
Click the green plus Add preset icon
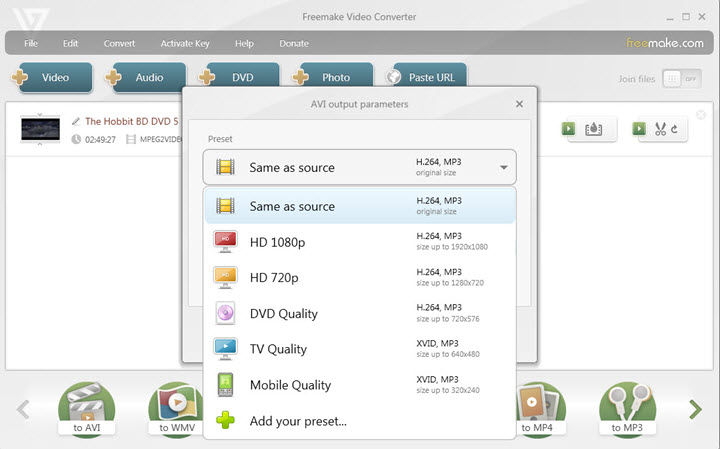[x=225, y=420]
